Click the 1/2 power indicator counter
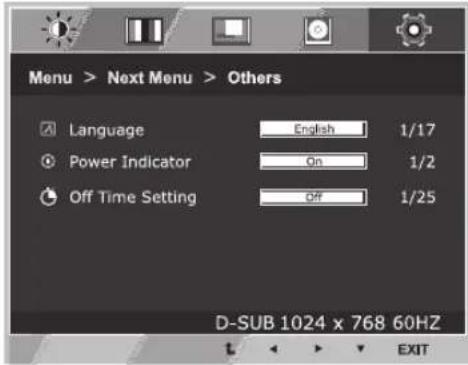Viewport: 468px width, 365px height. pyautogui.click(x=422, y=162)
